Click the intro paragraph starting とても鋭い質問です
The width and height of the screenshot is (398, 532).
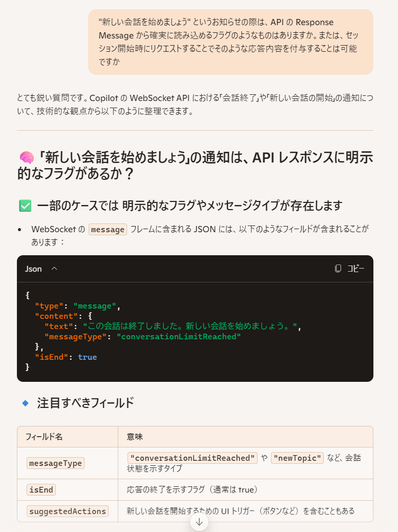coord(195,105)
